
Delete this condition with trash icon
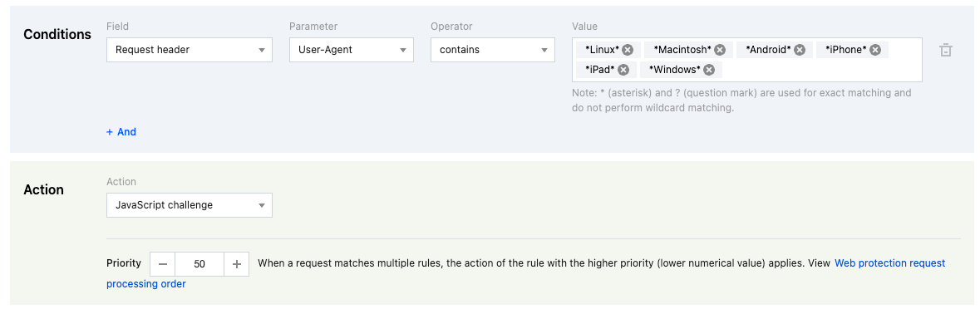pos(946,50)
